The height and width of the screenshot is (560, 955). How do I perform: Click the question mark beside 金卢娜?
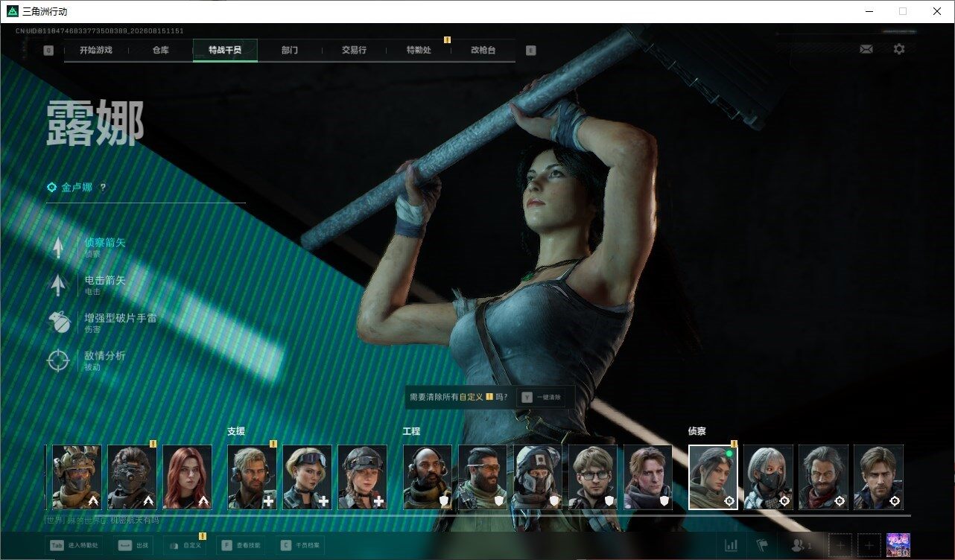click(x=103, y=188)
